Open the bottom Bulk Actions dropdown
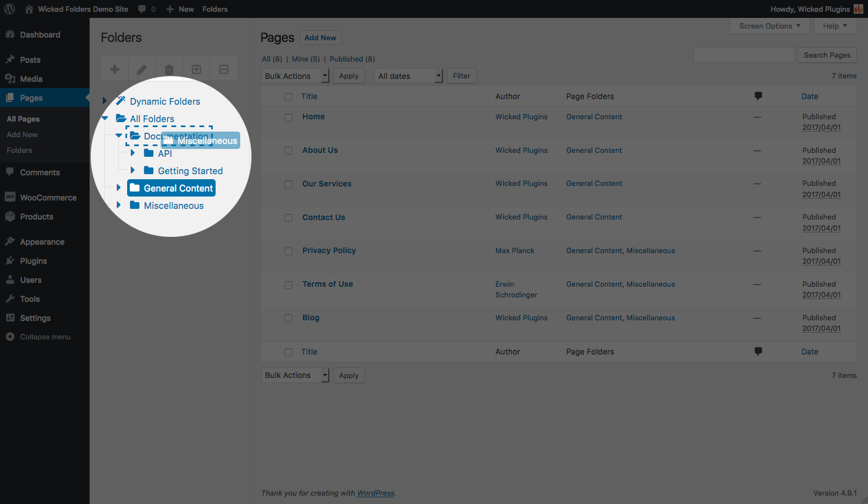This screenshot has width=868, height=504. click(295, 375)
